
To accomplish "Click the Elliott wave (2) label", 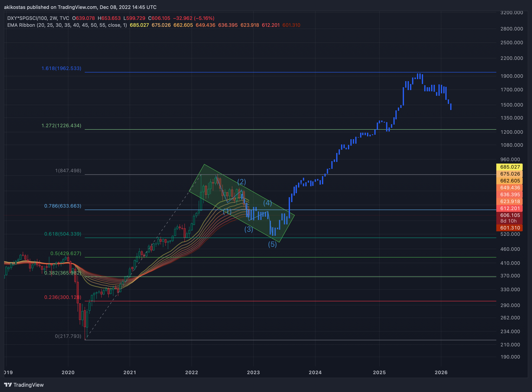I will 242,182.
